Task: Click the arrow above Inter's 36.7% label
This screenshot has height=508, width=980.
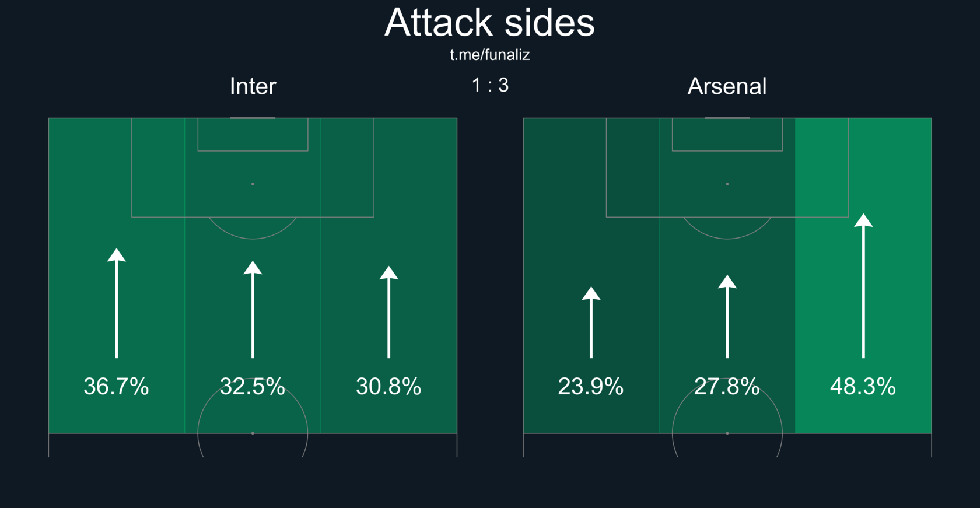Action: coord(117,303)
